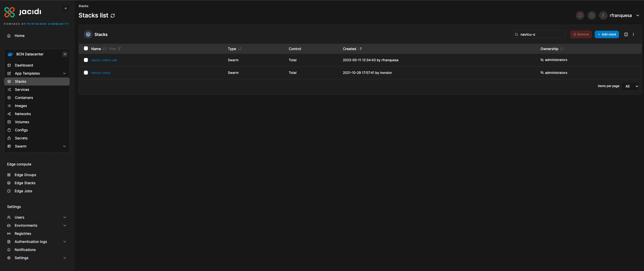Image resolution: width=644 pixels, height=271 pixels.
Task: Expand the App Templates submenu
Action: [64, 73]
